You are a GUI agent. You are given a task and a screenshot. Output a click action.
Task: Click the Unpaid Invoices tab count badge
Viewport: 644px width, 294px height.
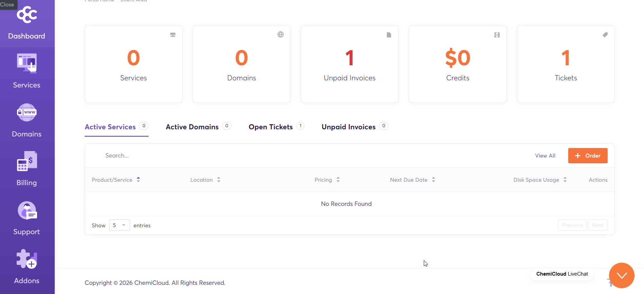tap(384, 126)
